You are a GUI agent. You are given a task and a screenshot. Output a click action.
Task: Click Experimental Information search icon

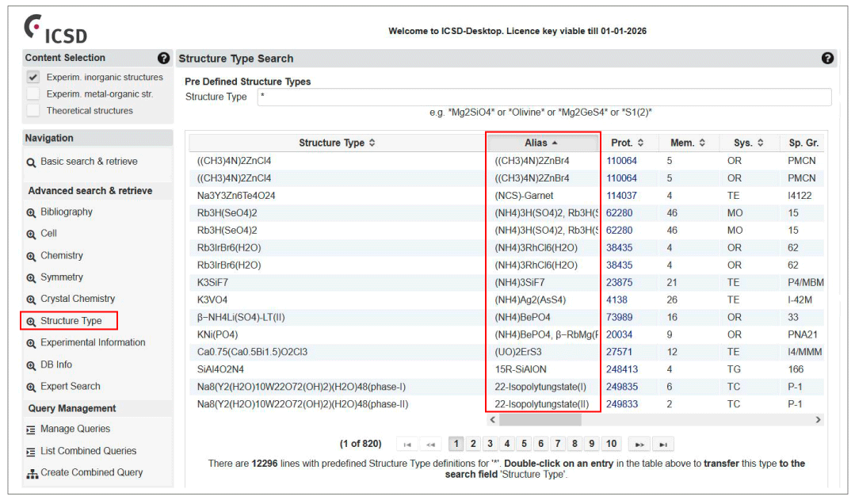[31, 344]
